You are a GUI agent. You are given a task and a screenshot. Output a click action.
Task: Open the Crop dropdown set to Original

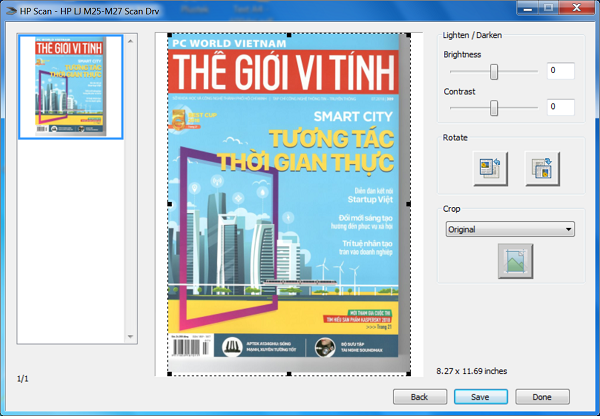tap(510, 229)
